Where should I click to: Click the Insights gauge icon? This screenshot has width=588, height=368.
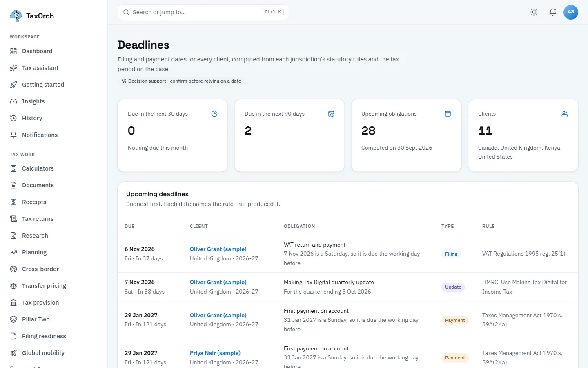coord(13,101)
